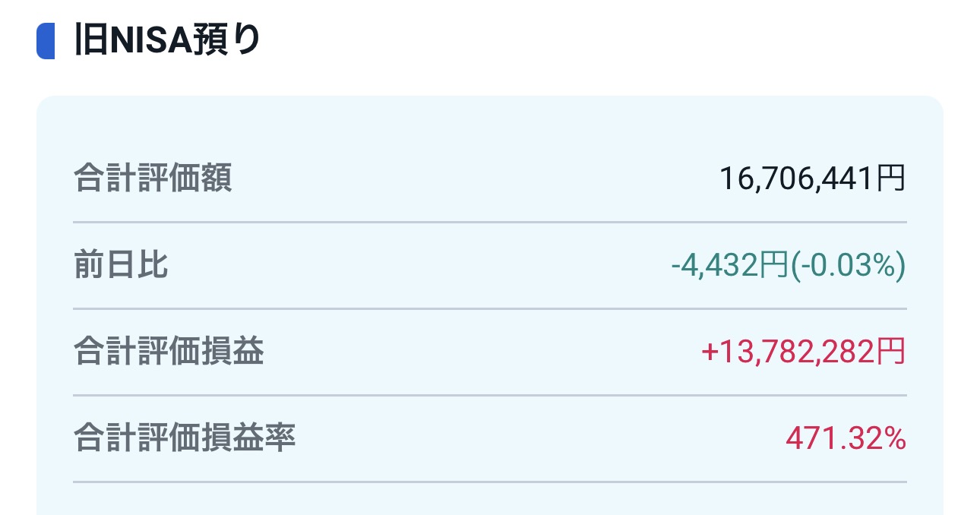Click the 16,706,441 total valuation number
Screen dimensions: 980x515
tap(798, 179)
